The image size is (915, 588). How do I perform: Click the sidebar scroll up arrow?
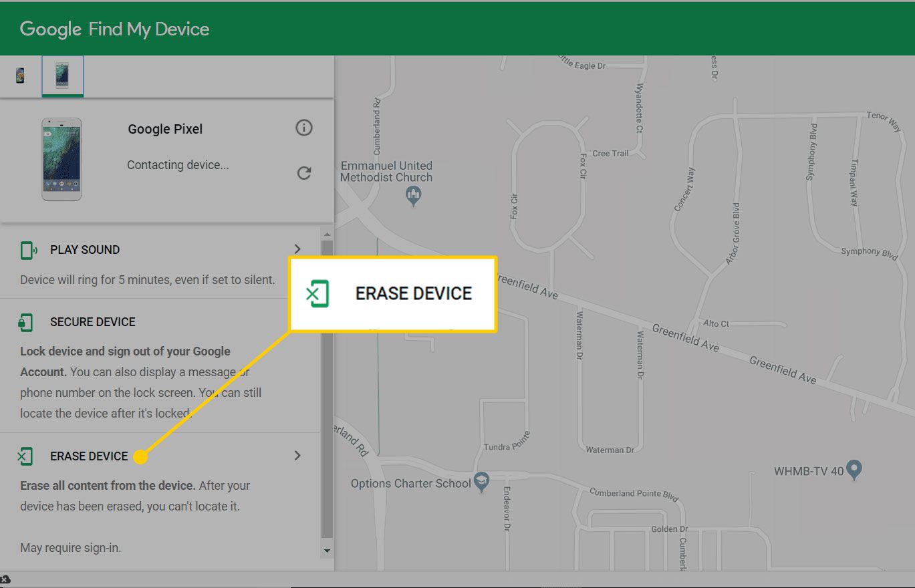[x=327, y=234]
